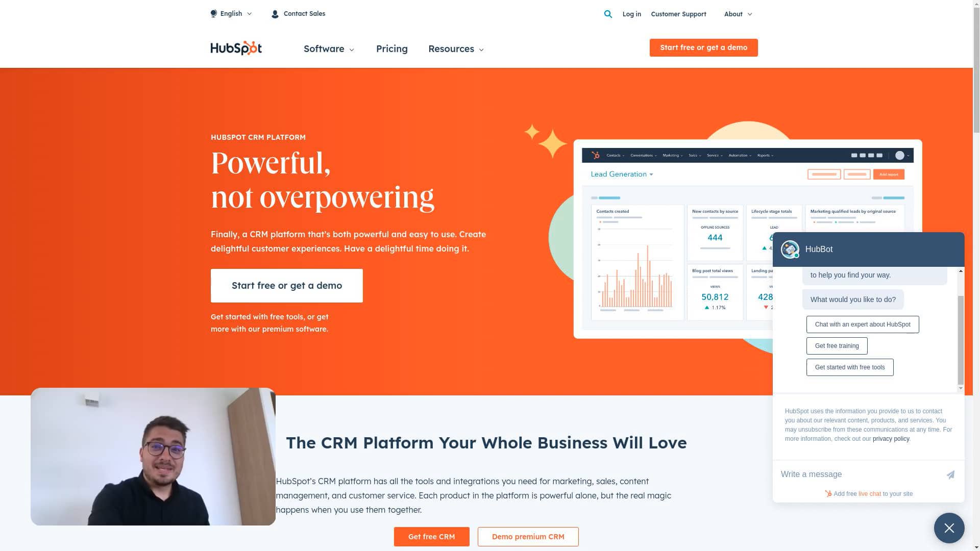Screen dimensions: 980x551
Task: Click Start free or get a demo button
Action: click(x=287, y=285)
